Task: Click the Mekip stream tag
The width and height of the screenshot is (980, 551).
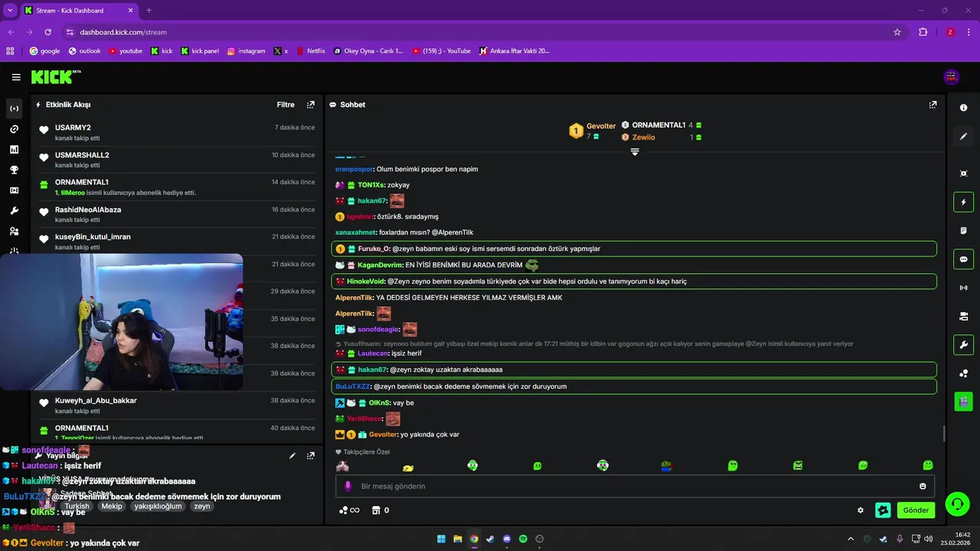Action: (112, 506)
